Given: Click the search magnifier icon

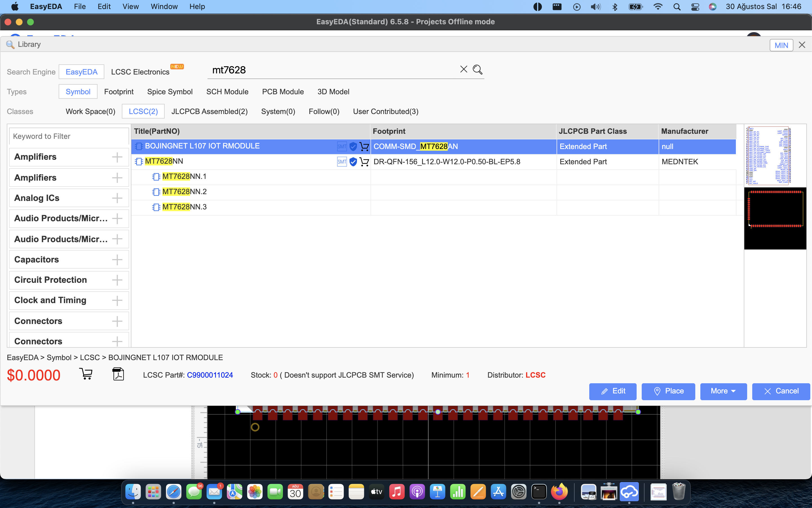Looking at the screenshot, I should click(477, 69).
